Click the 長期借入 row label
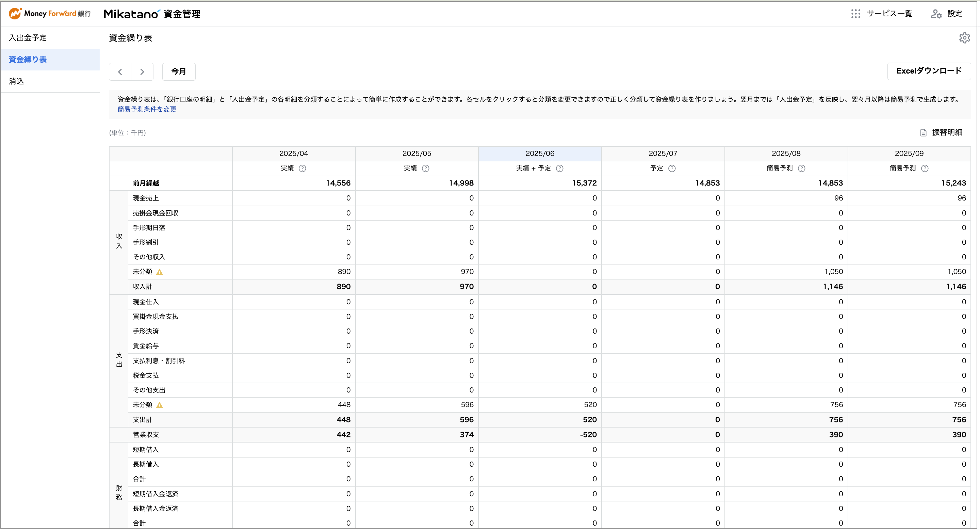Screen dimensions: 980x529 [x=146, y=465]
